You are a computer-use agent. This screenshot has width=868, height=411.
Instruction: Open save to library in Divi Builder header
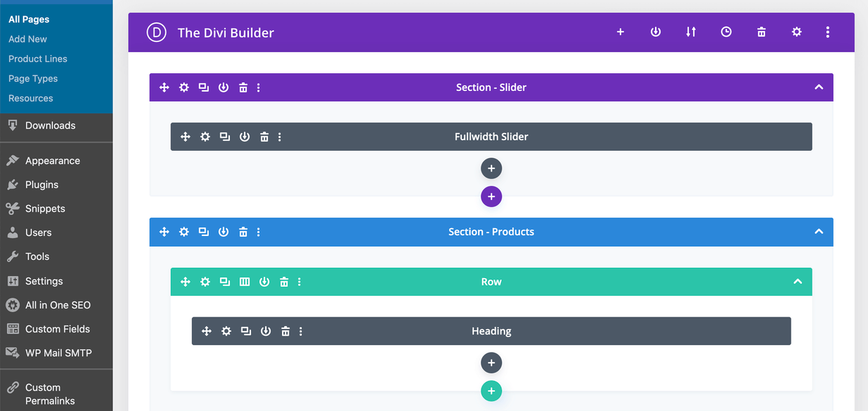coord(656,32)
